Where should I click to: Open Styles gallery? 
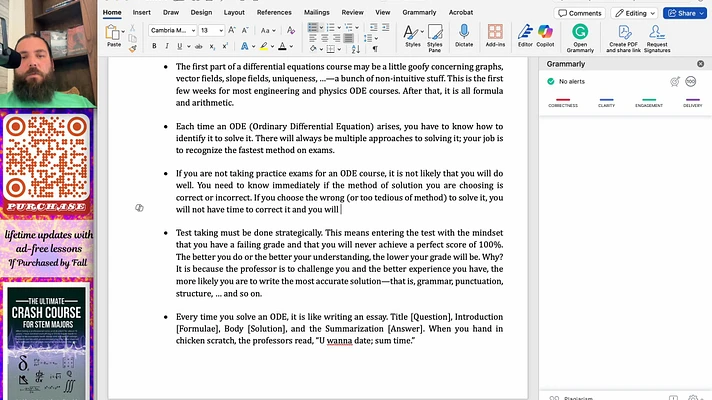point(412,36)
